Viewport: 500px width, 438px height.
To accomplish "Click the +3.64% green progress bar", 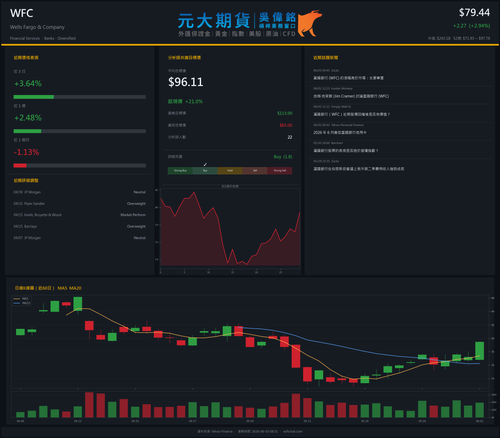I will coord(34,97).
